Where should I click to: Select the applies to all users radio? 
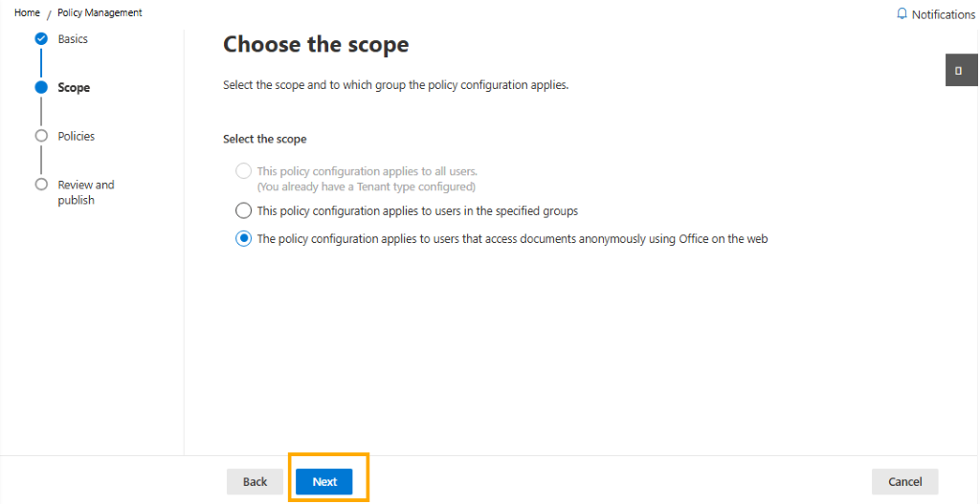[243, 171]
